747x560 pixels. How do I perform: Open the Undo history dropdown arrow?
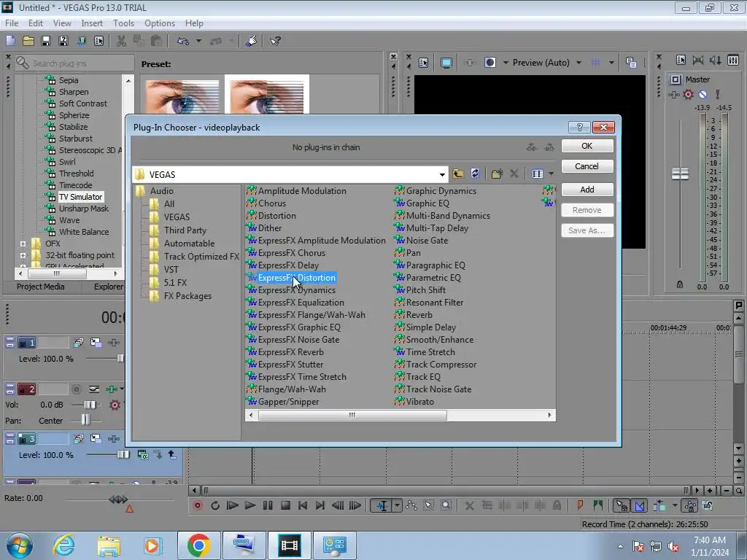198,41
